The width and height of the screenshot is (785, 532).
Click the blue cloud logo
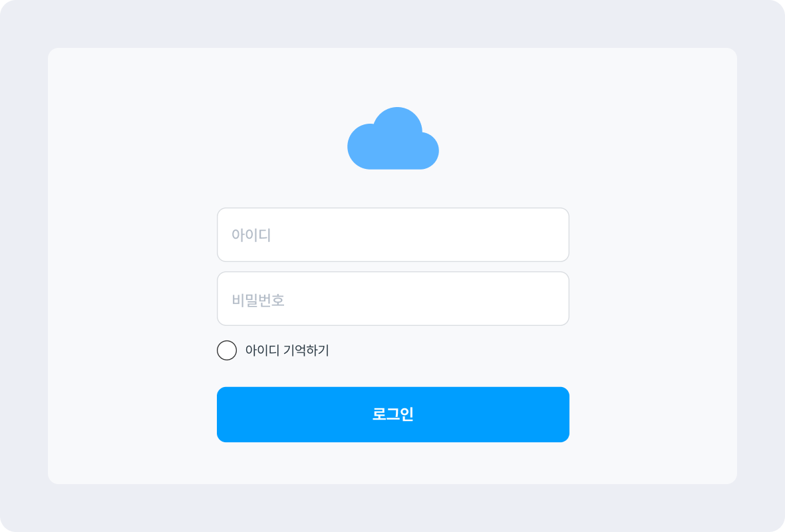coord(393,138)
